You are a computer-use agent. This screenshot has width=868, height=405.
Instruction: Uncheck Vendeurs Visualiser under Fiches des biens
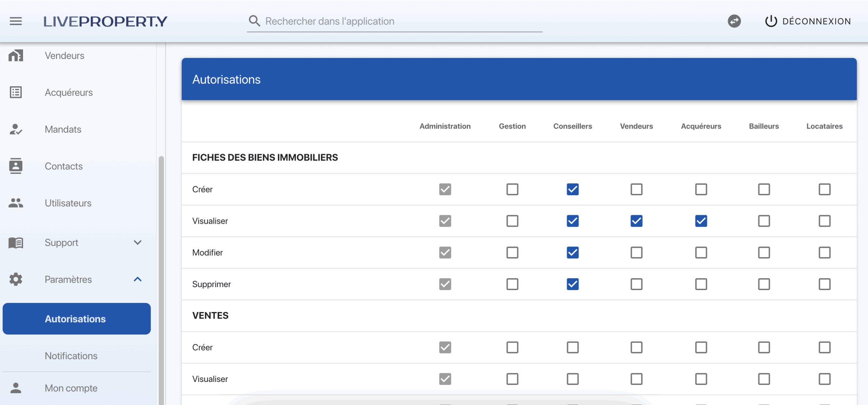pyautogui.click(x=636, y=221)
